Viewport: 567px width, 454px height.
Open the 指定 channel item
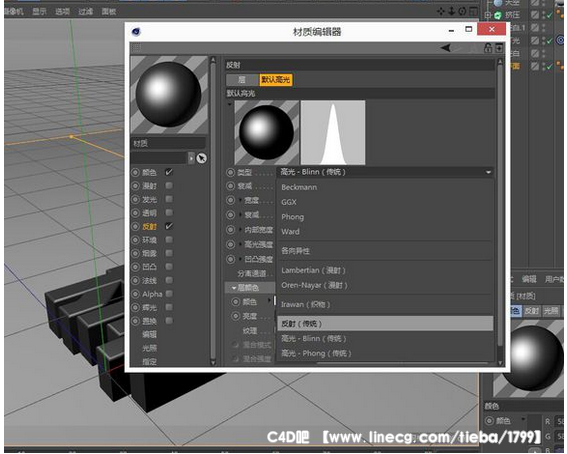point(149,361)
